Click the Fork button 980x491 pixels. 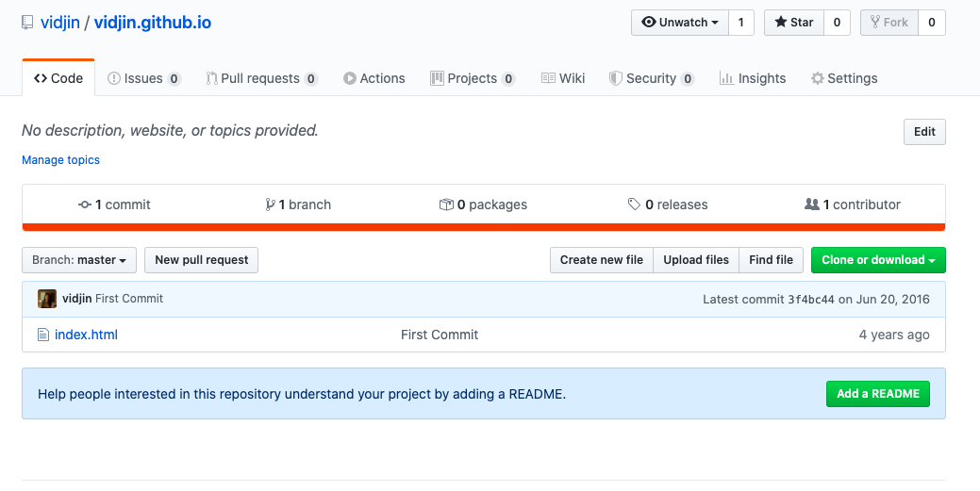tap(889, 23)
